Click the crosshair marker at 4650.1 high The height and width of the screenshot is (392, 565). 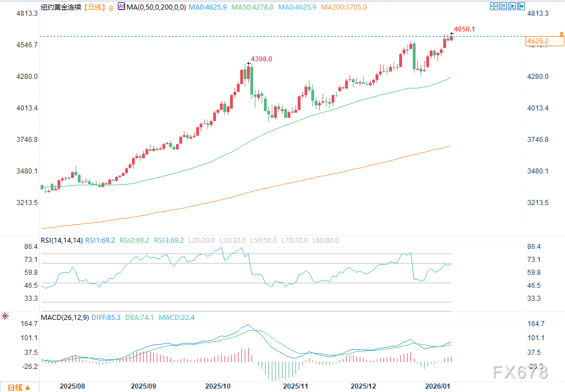click(x=451, y=35)
